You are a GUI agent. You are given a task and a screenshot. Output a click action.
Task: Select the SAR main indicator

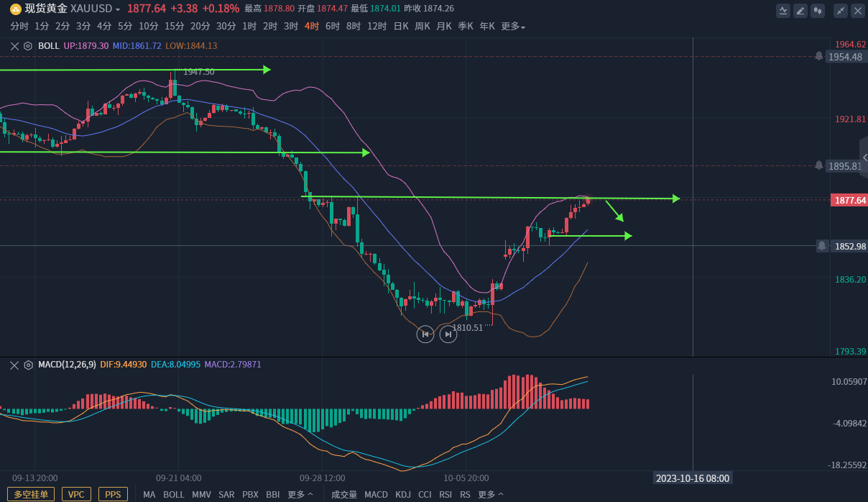click(x=226, y=495)
